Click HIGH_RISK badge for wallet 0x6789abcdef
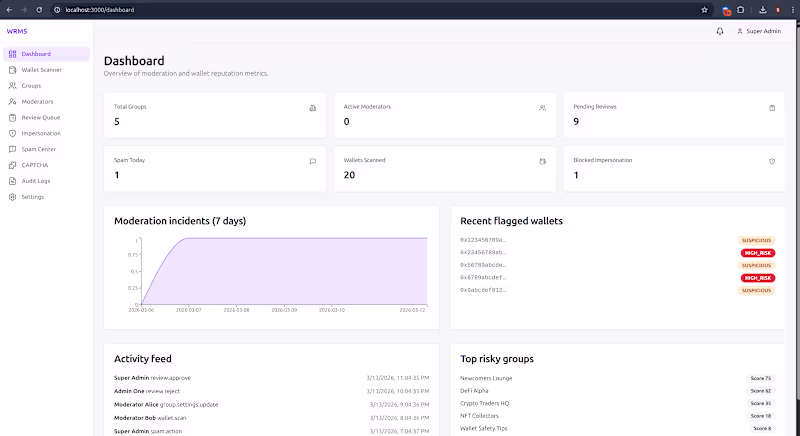The image size is (800, 436). 758,278
